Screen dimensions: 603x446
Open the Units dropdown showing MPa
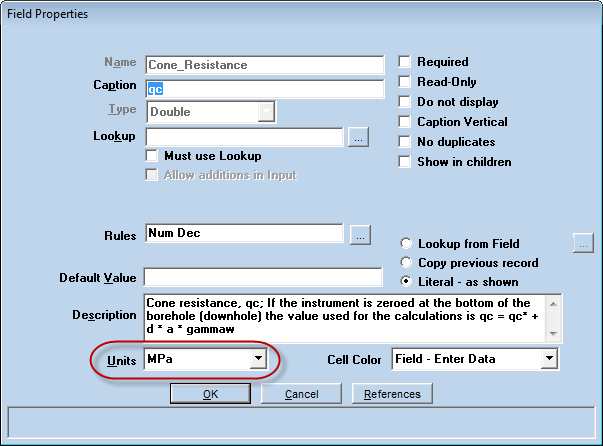click(x=257, y=358)
